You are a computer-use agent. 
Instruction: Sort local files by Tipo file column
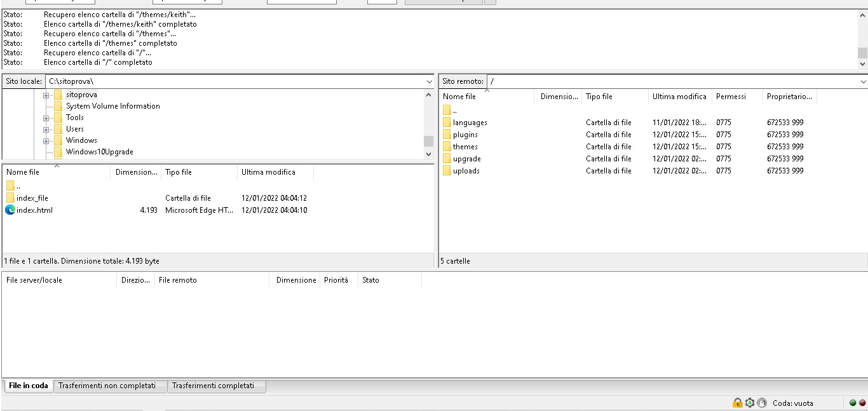(199, 172)
